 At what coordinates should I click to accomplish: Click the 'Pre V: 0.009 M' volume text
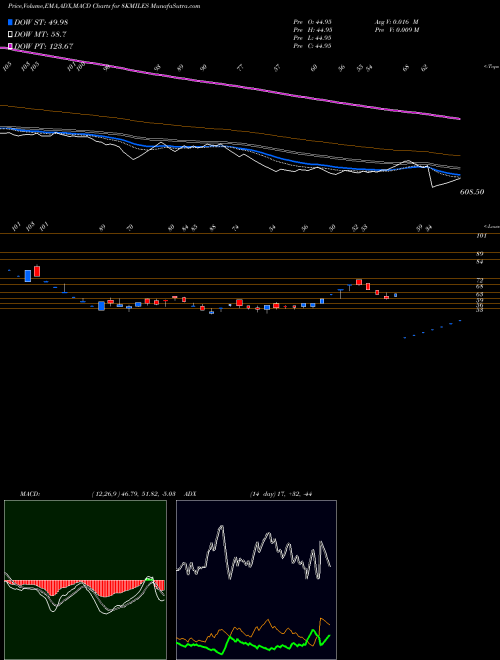[396, 30]
